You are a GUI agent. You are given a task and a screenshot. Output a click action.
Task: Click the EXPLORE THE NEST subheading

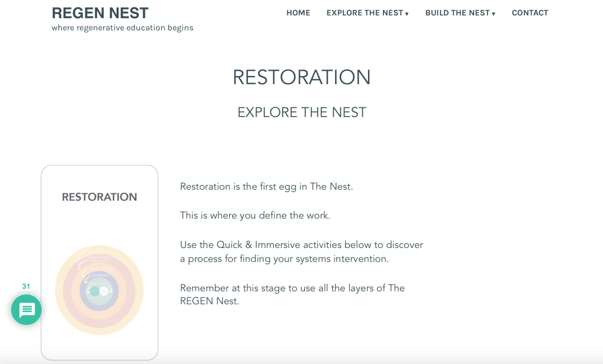(x=301, y=112)
